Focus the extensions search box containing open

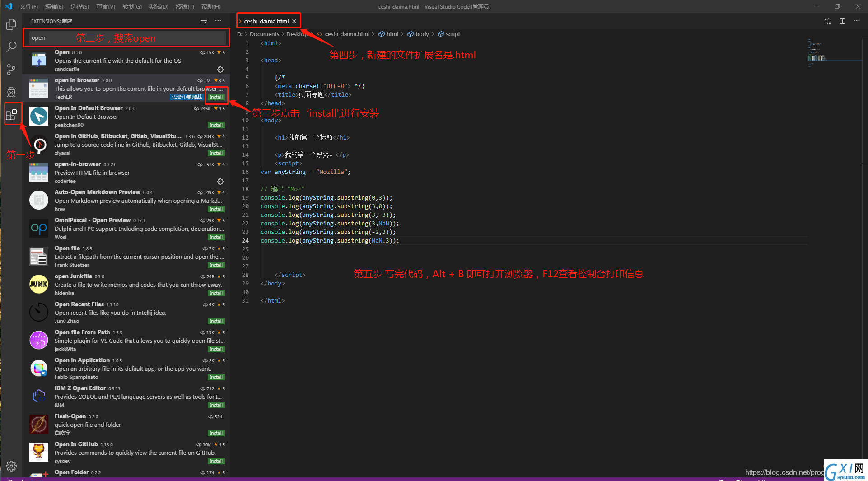(127, 38)
